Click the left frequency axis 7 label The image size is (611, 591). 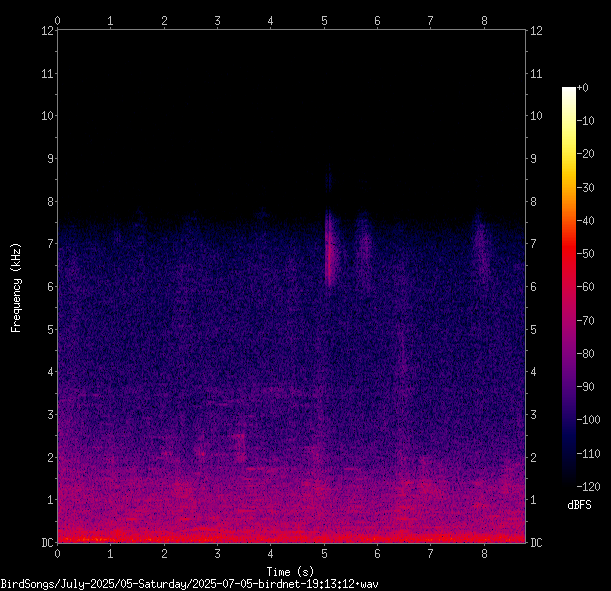(x=51, y=244)
